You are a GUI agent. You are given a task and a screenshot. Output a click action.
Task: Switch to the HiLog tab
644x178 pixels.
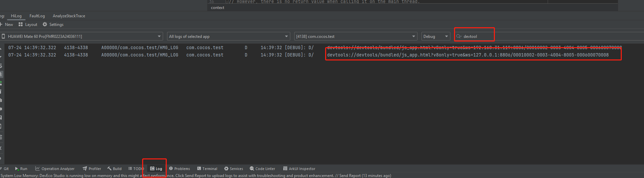(16, 16)
